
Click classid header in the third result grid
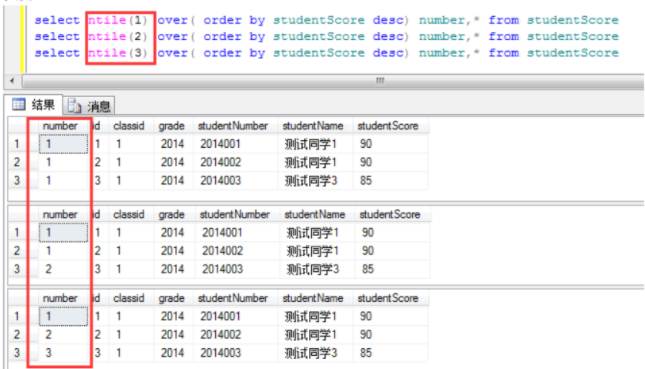129,298
